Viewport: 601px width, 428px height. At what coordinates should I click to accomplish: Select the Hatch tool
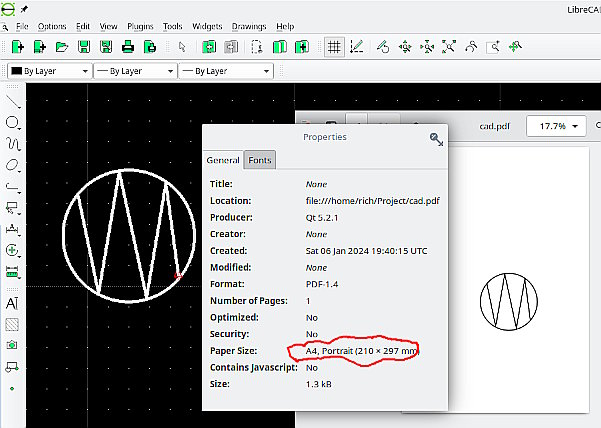coord(13,324)
